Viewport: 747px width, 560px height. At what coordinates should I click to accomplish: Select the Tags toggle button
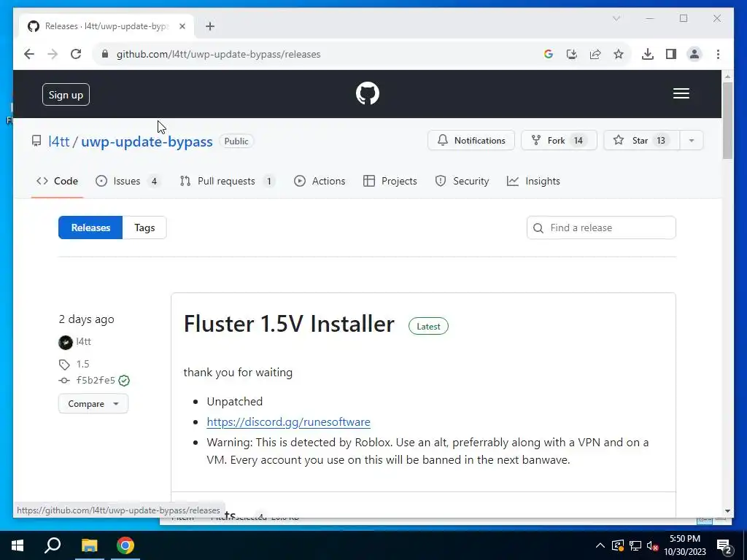point(144,227)
